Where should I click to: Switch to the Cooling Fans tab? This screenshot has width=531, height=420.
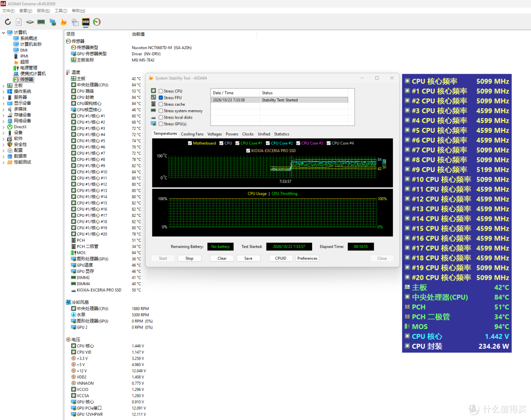coord(192,134)
